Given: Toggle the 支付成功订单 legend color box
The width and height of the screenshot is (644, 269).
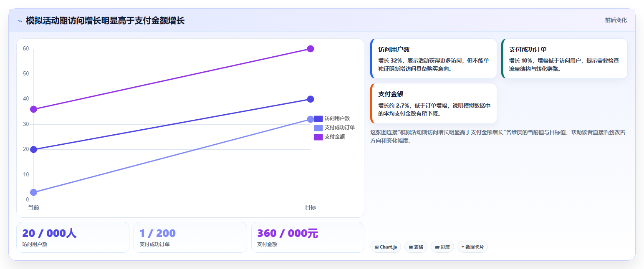Looking at the screenshot, I should (318, 128).
